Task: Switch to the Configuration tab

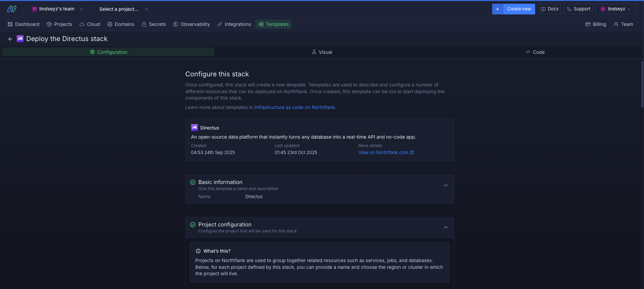Action: coord(109,52)
